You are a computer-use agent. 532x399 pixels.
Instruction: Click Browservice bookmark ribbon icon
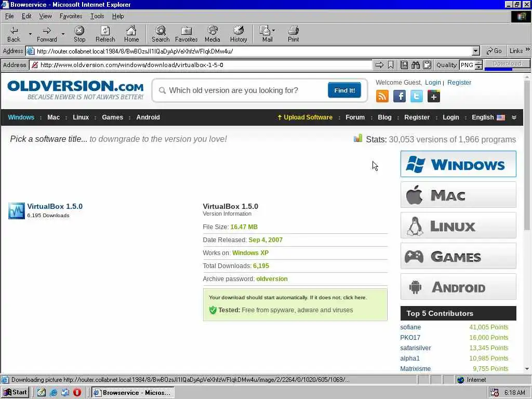click(391, 65)
